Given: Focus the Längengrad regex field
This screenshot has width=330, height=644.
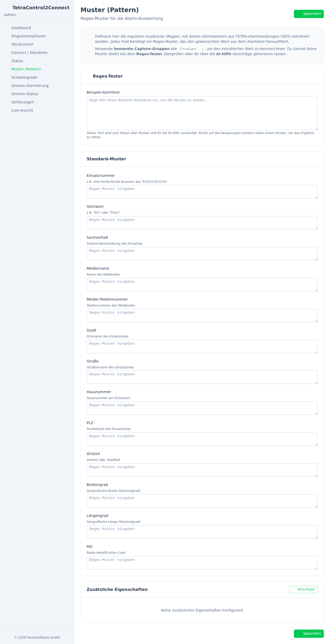Looking at the screenshot, I should pos(202,532).
